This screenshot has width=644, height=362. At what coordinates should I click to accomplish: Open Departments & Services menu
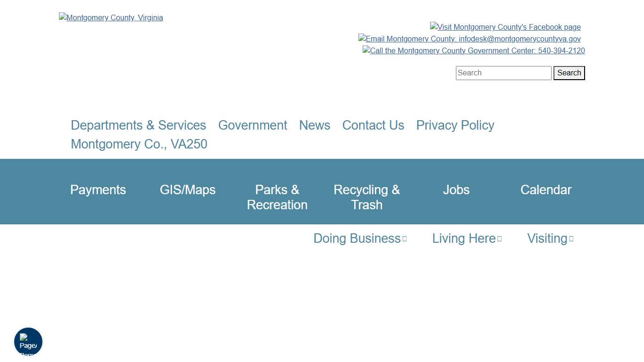pos(138,125)
